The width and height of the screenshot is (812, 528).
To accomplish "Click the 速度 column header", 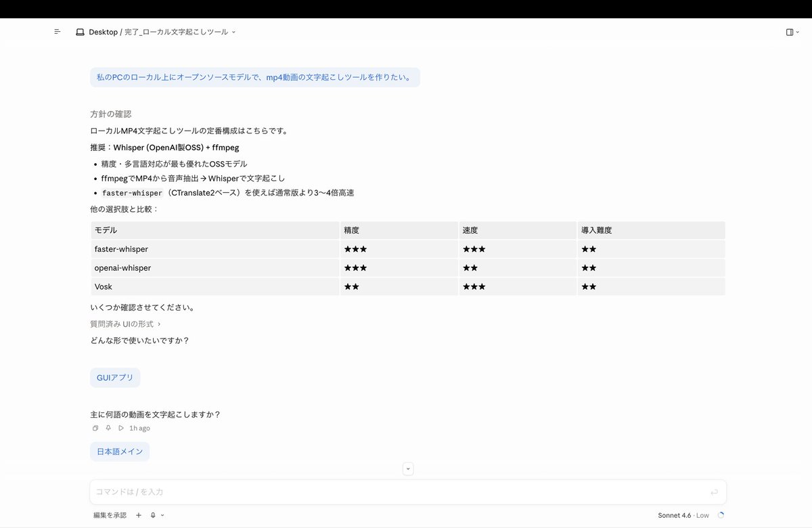I will [518, 230].
